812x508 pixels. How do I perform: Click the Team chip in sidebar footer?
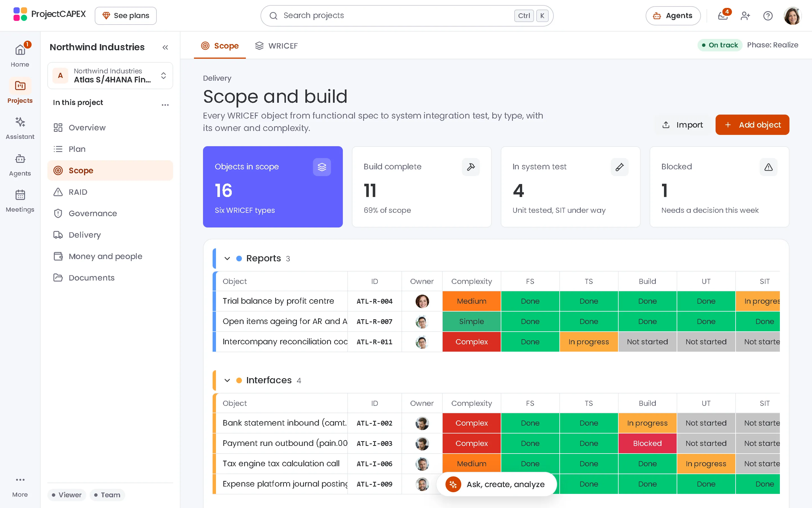click(107, 494)
